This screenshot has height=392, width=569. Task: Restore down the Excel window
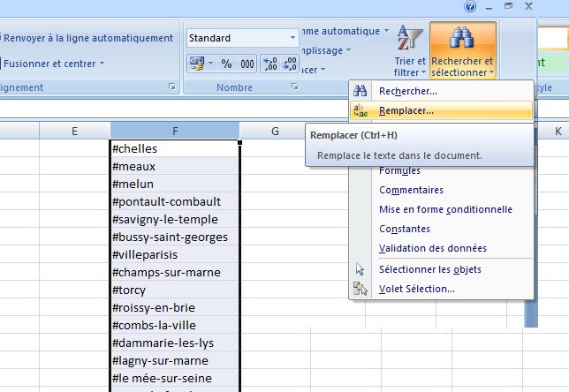[509, 6]
